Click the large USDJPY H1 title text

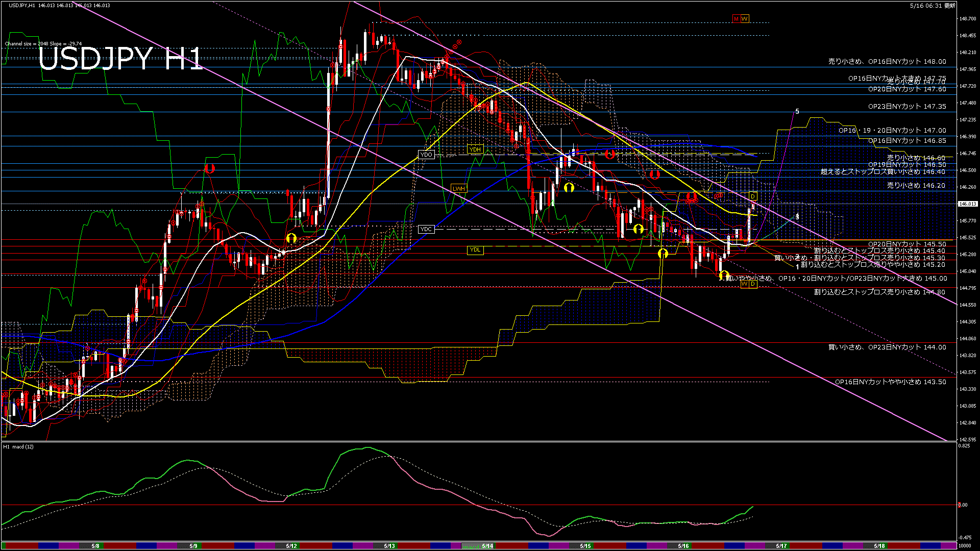click(x=120, y=59)
